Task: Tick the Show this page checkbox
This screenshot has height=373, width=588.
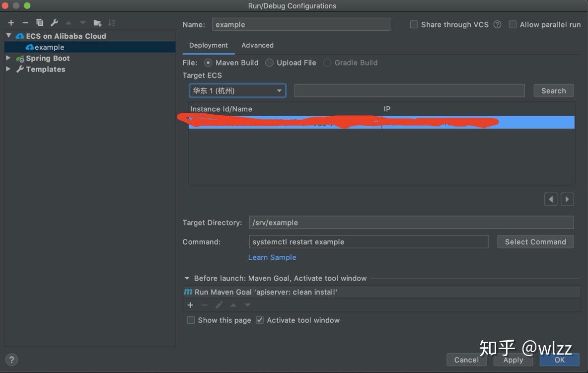Action: [x=191, y=320]
